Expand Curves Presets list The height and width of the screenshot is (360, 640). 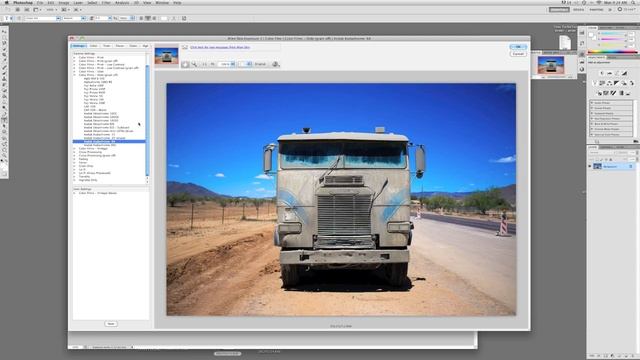tap(592, 108)
